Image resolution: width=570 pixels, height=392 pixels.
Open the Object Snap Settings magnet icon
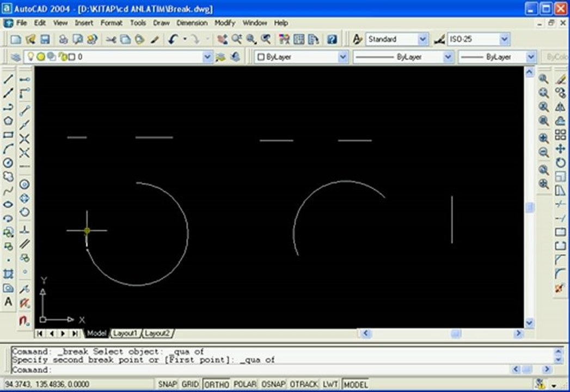tap(24, 321)
